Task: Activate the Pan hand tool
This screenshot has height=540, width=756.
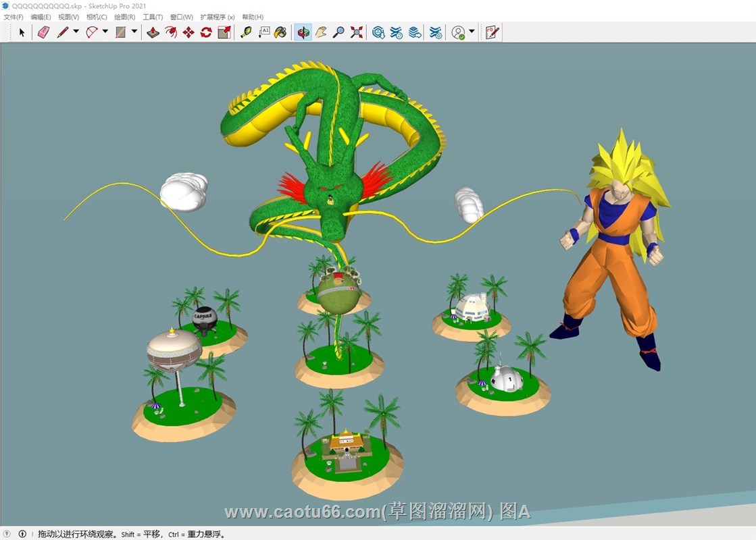Action: pos(321,33)
